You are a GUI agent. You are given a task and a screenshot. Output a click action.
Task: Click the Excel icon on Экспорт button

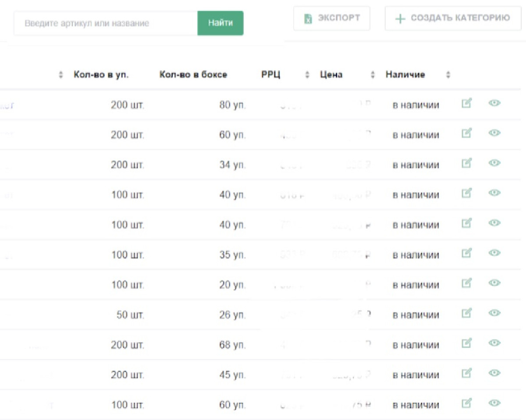tap(308, 18)
